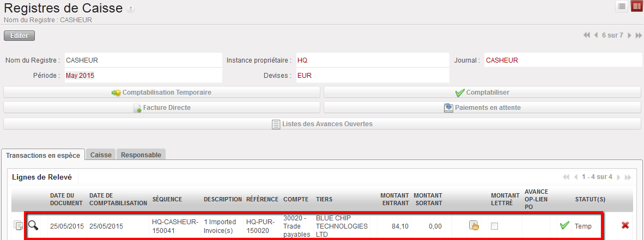644x240 pixels.
Task: Go to last record in the pager
Action: tap(638, 35)
